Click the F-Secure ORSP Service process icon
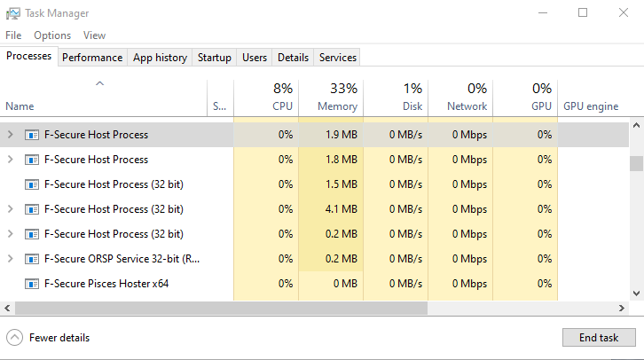This screenshot has width=644, height=360. click(x=32, y=259)
